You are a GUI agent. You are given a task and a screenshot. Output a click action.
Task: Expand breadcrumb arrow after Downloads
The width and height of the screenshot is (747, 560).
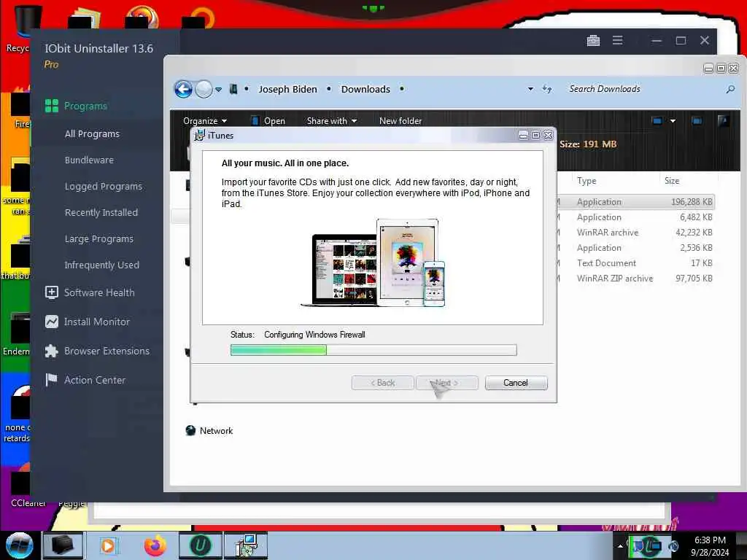point(402,89)
